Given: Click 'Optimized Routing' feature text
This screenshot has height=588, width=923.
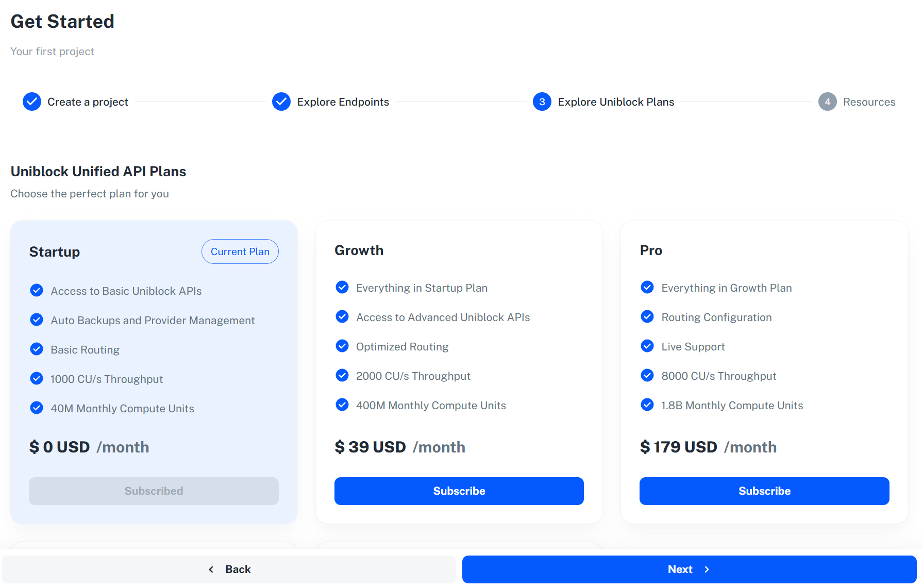Looking at the screenshot, I should pos(402,347).
